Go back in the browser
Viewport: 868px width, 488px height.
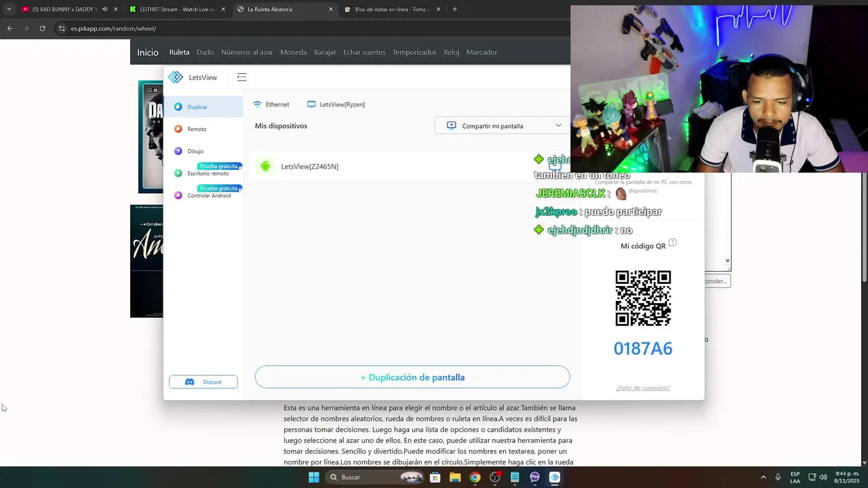(9, 28)
